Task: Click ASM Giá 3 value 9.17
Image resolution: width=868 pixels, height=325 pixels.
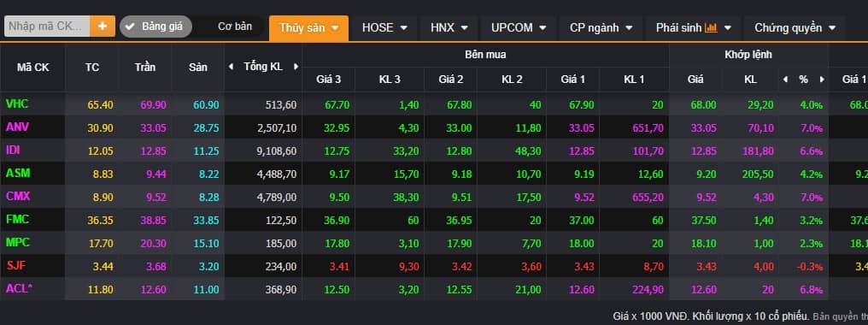Action: coord(339,174)
